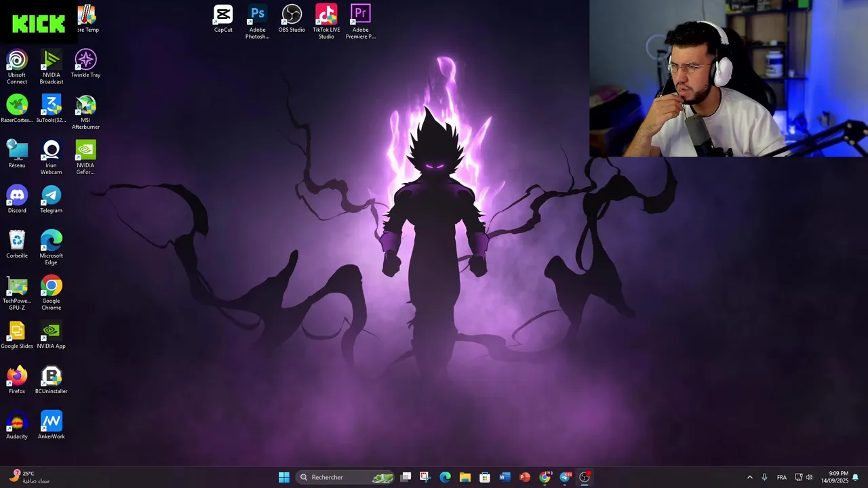Select the Réseau network icon

coord(17,154)
